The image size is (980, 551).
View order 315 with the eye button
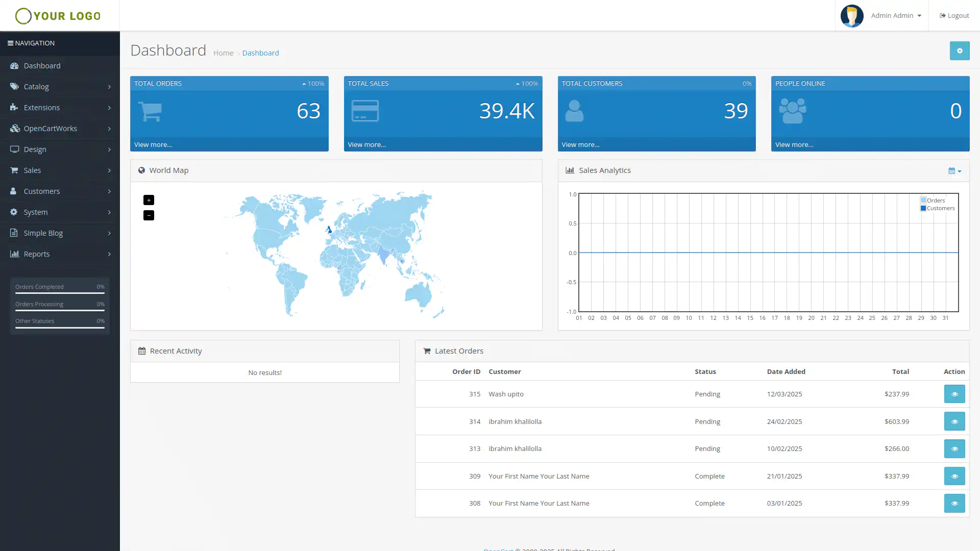point(954,394)
